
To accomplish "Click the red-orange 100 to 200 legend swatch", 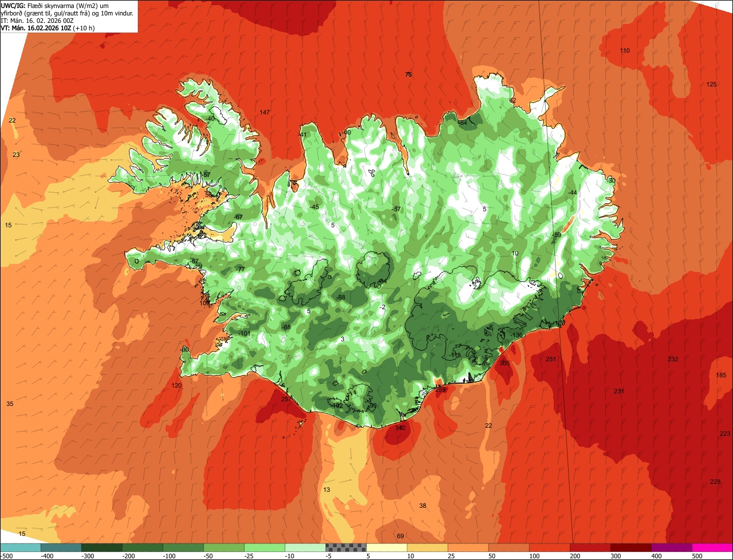I will tap(549, 547).
